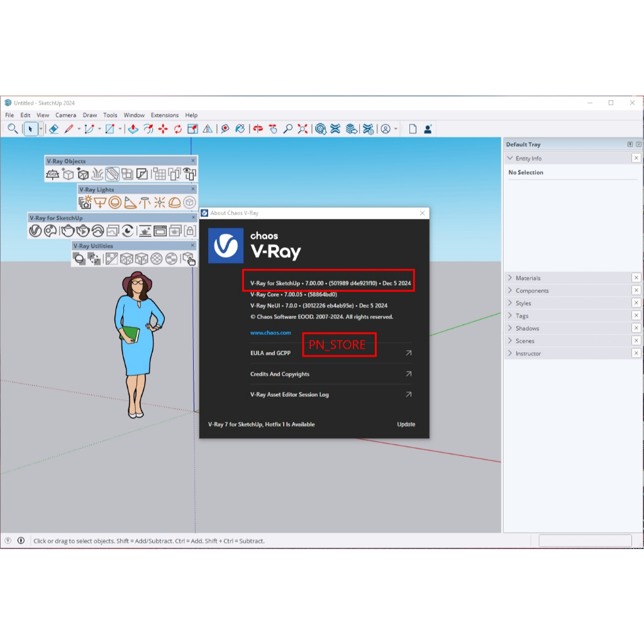Activate the Move tool
The image size is (644, 644).
163,129
